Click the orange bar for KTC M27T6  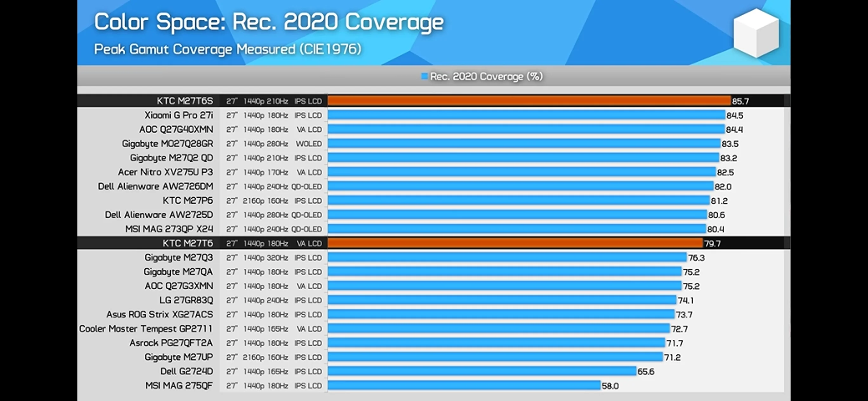pos(515,243)
